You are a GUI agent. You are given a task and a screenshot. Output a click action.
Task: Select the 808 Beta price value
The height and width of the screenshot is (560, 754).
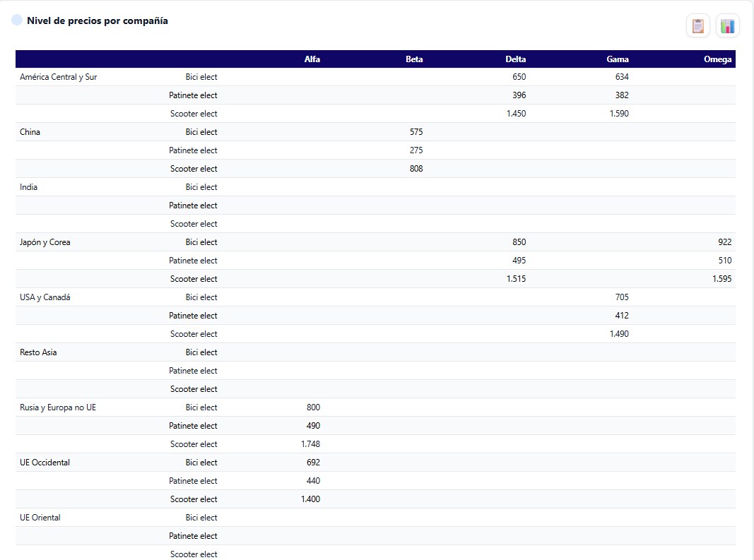click(x=416, y=169)
